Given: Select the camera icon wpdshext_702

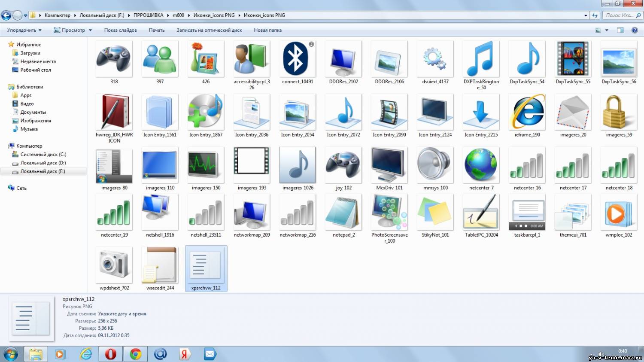Looking at the screenshot, I should [x=114, y=265].
